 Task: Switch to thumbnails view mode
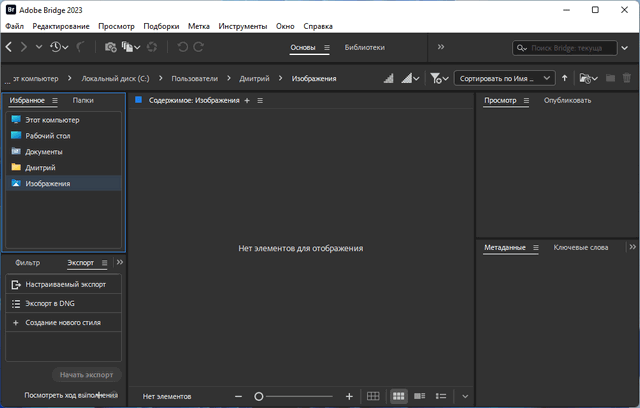click(398, 396)
